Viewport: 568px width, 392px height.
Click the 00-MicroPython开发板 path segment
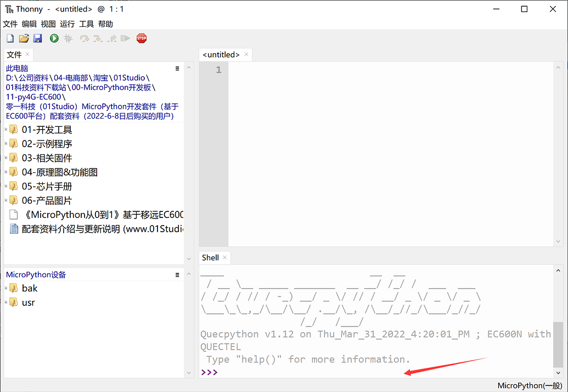111,87
